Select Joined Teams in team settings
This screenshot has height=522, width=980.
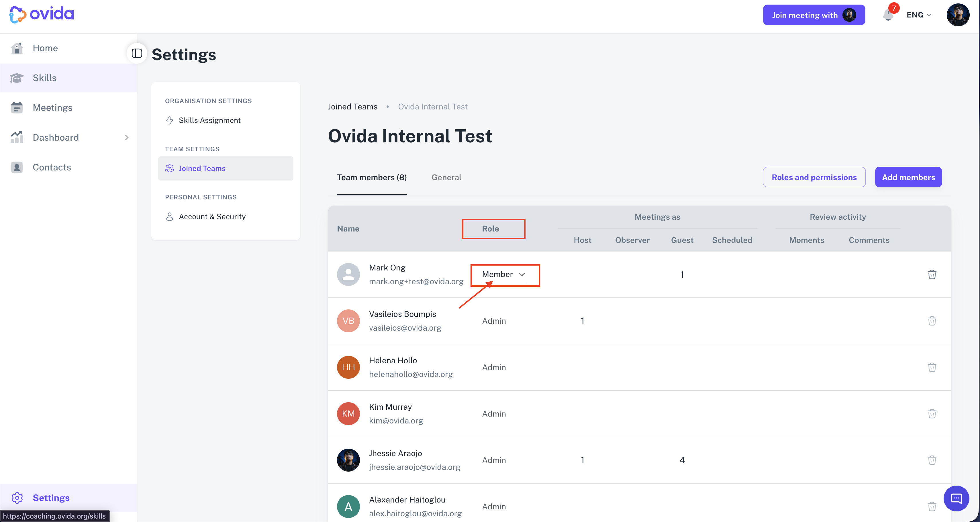[226, 168]
